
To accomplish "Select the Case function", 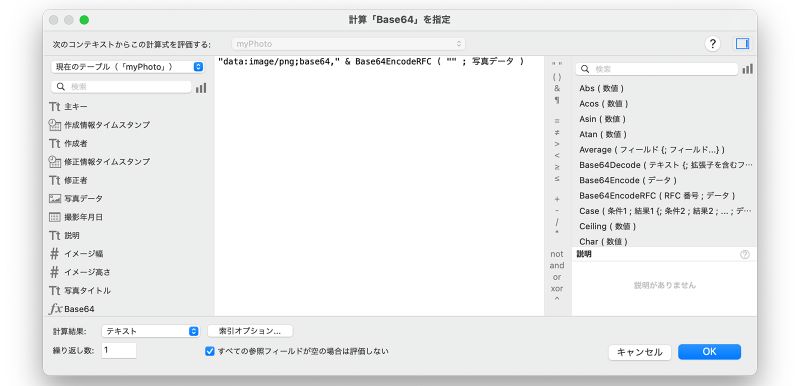I will click(664, 211).
